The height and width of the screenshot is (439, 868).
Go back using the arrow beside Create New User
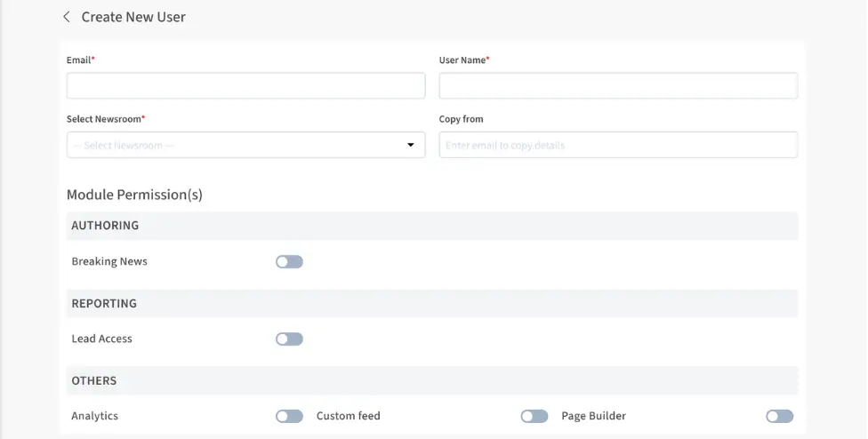[67, 17]
